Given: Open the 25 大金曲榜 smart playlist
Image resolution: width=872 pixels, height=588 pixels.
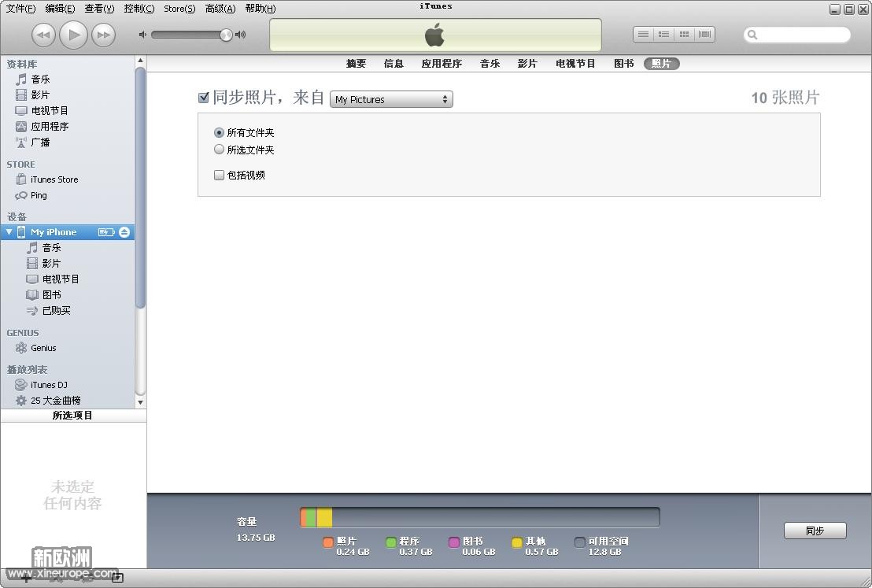Looking at the screenshot, I should [48, 400].
